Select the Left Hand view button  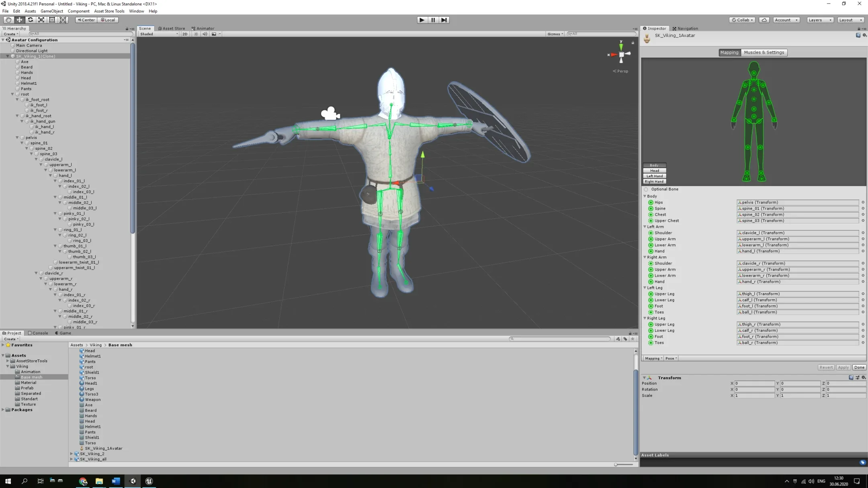(654, 176)
